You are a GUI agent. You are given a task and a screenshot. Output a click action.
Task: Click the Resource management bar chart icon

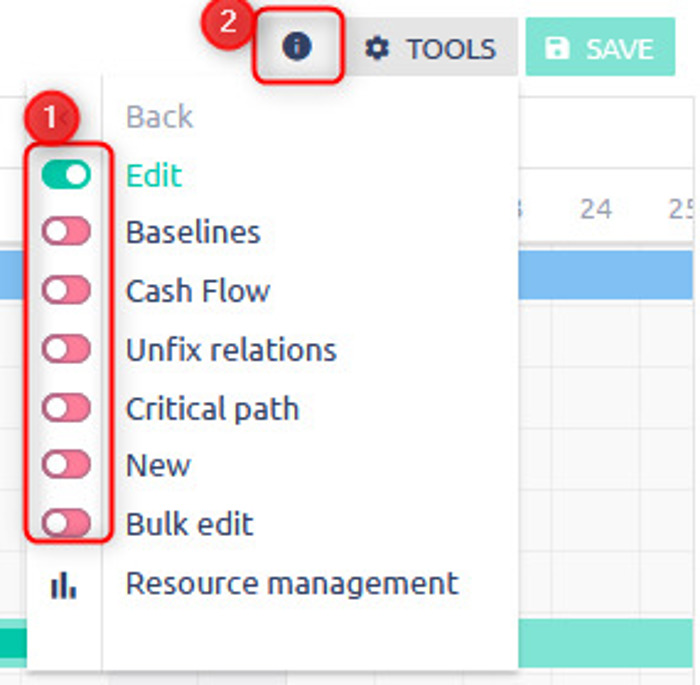(x=64, y=585)
